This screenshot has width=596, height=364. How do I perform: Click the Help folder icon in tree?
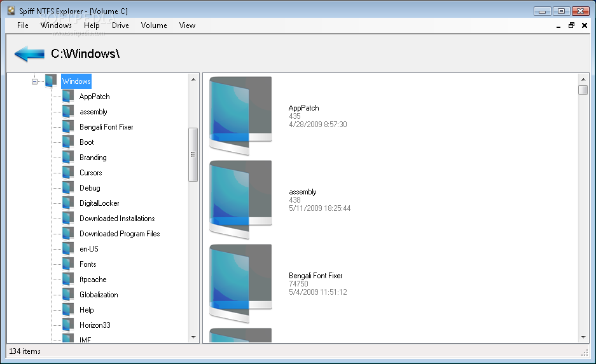coord(68,310)
